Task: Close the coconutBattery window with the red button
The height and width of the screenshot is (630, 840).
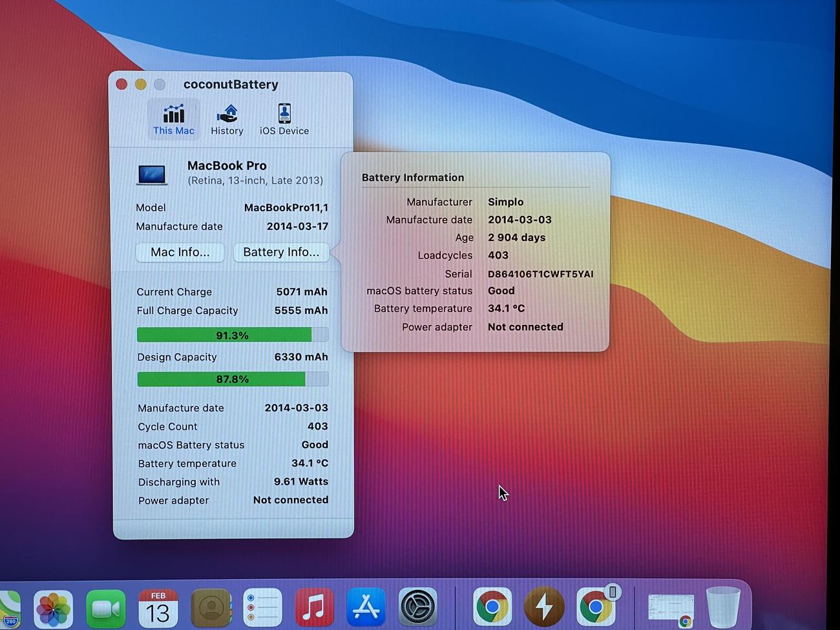Action: point(121,84)
